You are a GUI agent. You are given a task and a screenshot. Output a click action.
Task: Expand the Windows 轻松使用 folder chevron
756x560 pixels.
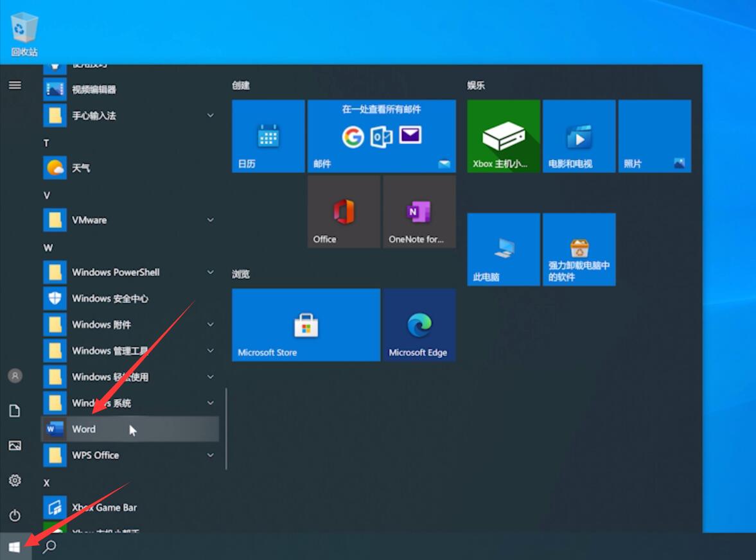point(210,376)
